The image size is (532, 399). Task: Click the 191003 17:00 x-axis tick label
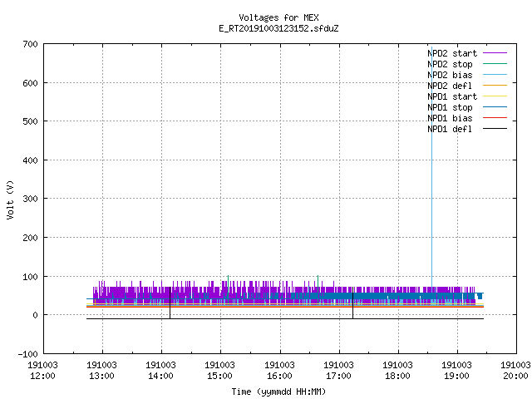(338, 371)
